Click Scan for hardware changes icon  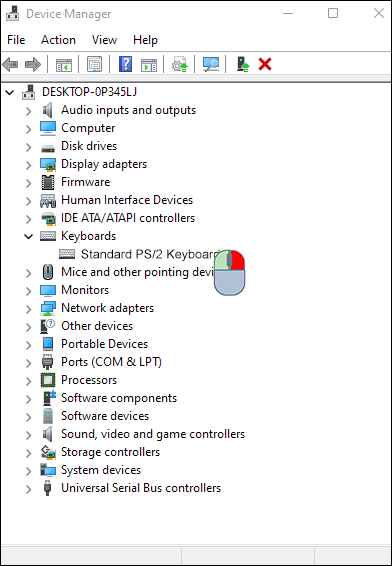click(211, 65)
